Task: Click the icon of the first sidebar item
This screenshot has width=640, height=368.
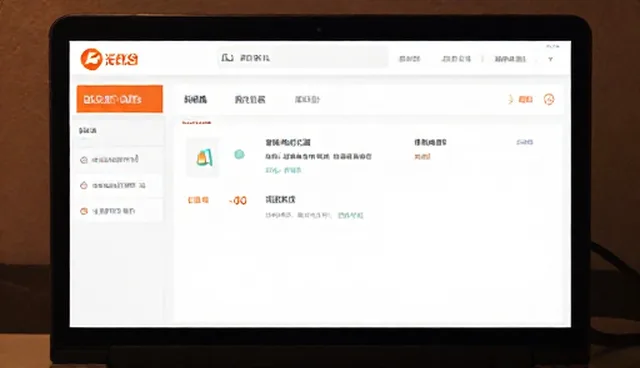Action: point(84,160)
